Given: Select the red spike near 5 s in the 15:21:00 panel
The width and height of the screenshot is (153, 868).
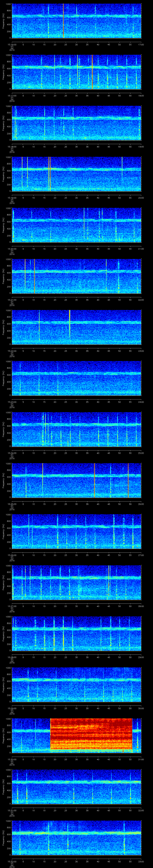Looking at the screenshot, I should [x=25, y=275].
